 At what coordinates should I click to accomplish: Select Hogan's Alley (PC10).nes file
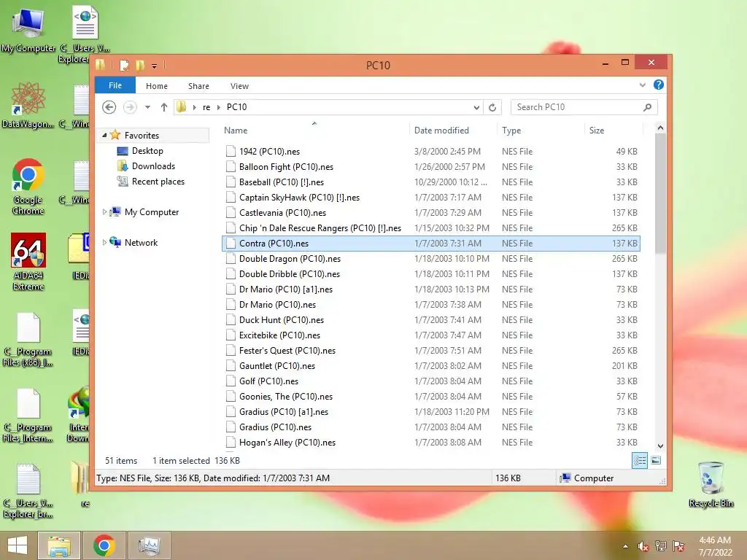tap(430, 443)
